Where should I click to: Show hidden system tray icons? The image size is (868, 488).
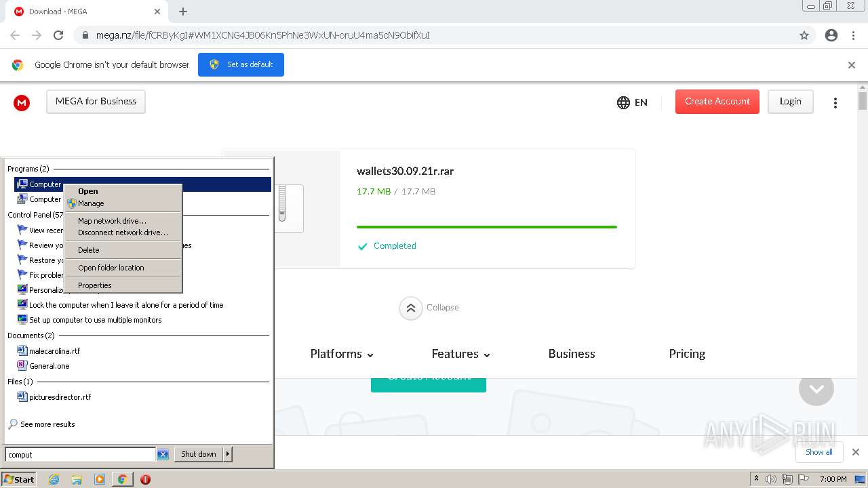point(756,479)
